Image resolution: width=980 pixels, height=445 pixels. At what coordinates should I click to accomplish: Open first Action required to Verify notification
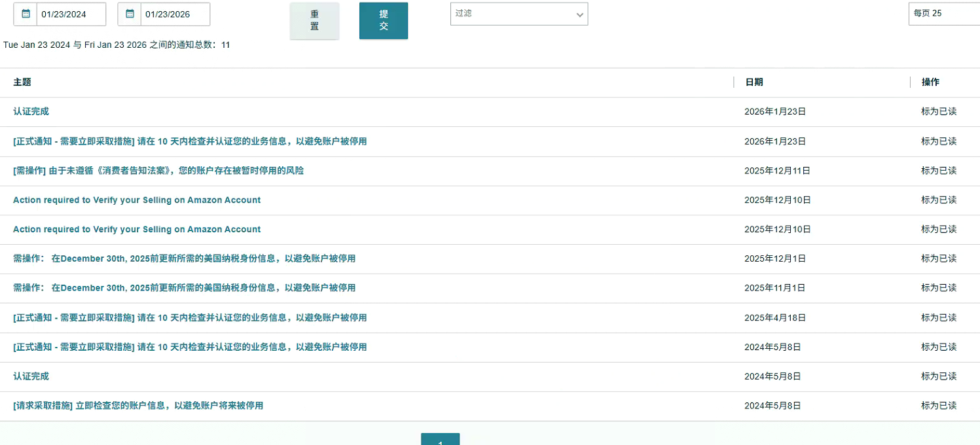coord(136,200)
